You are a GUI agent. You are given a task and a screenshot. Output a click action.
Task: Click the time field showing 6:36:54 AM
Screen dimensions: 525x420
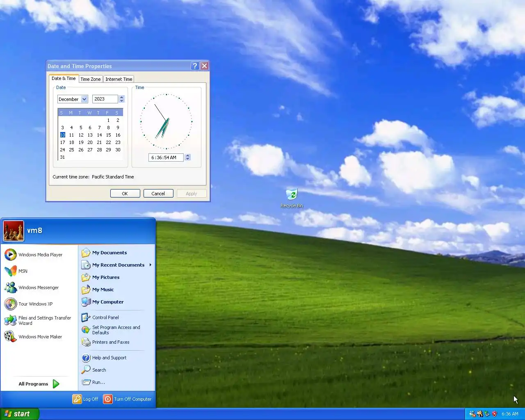coord(166,157)
